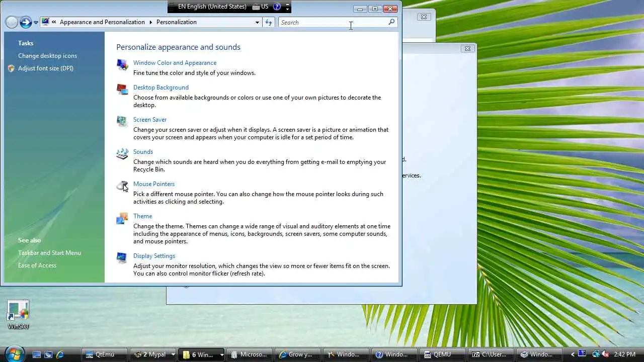
Task: Open breadcrumb arrow after Appearance and Personalization
Action: 150,22
